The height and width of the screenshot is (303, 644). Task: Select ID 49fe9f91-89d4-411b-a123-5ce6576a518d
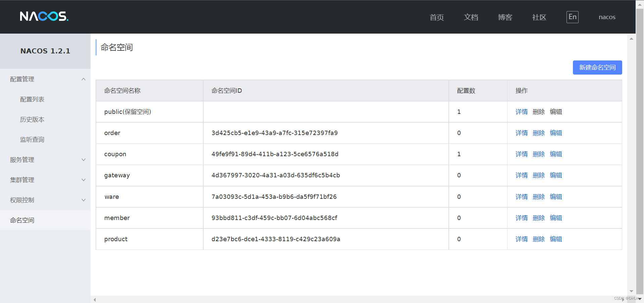(x=275, y=154)
